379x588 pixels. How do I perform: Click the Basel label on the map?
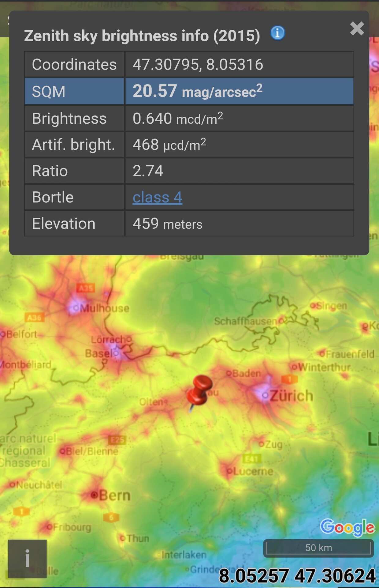(x=99, y=353)
